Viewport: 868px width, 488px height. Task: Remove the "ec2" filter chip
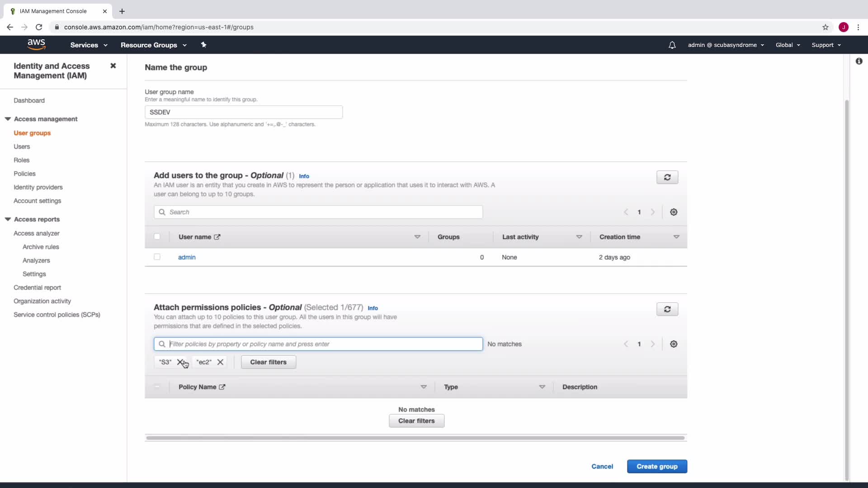click(x=220, y=362)
